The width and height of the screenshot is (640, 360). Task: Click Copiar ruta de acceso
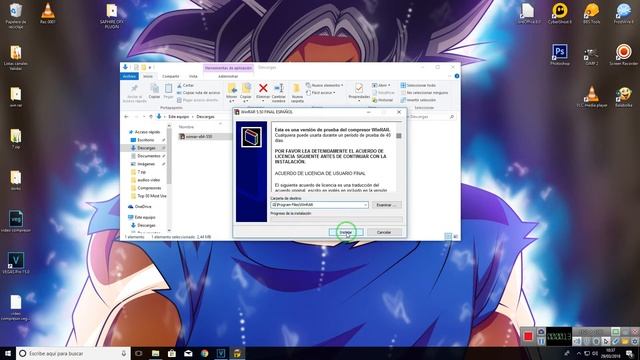[198, 93]
